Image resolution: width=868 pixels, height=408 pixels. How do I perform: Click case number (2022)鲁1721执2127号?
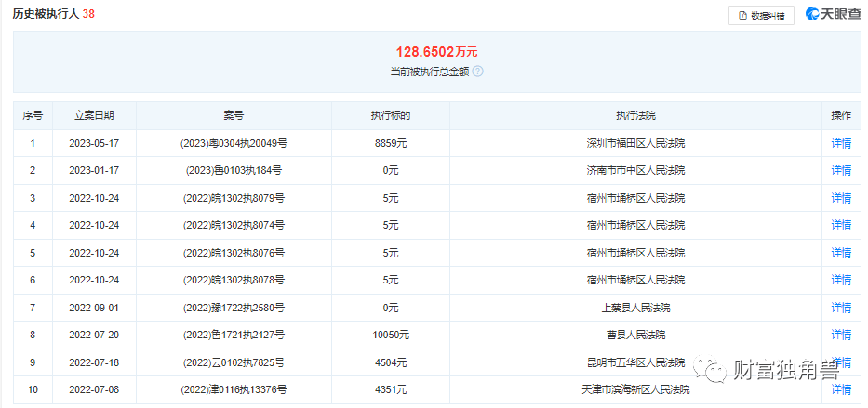[234, 335]
